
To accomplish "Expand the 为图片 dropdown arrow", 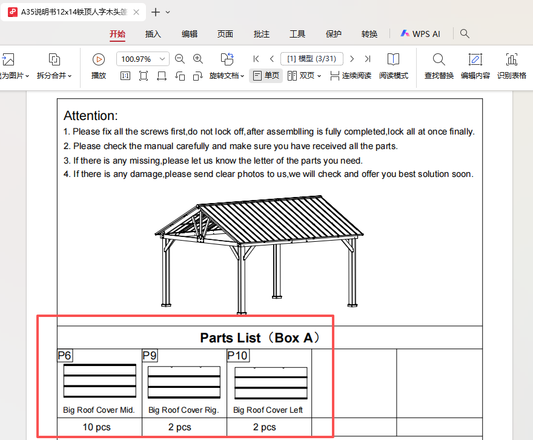I will [x=27, y=76].
